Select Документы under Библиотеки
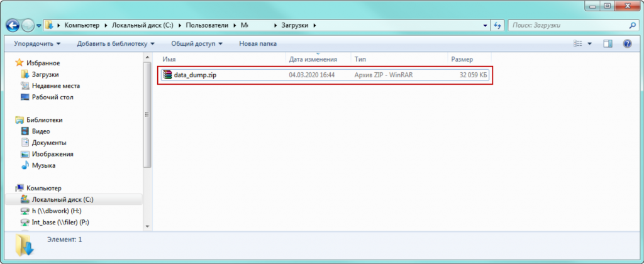Viewport: 644px width, 264px height. click(x=50, y=143)
